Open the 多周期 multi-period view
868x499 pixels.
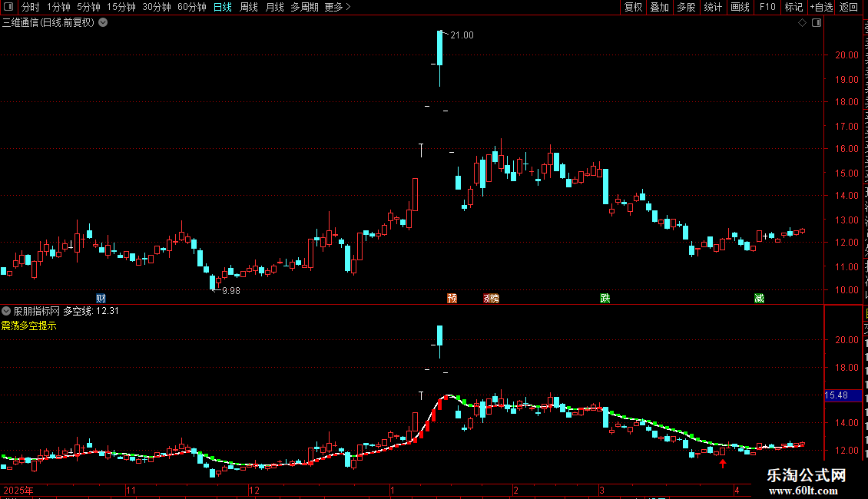(304, 7)
